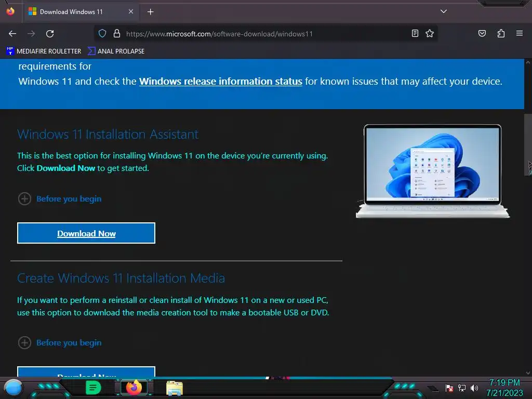Open the extensions puzzle icon
532x399 pixels.
501,33
